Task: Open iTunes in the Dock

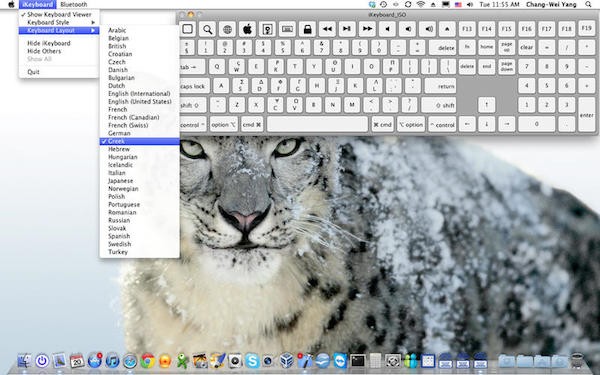Action: [x=112, y=360]
